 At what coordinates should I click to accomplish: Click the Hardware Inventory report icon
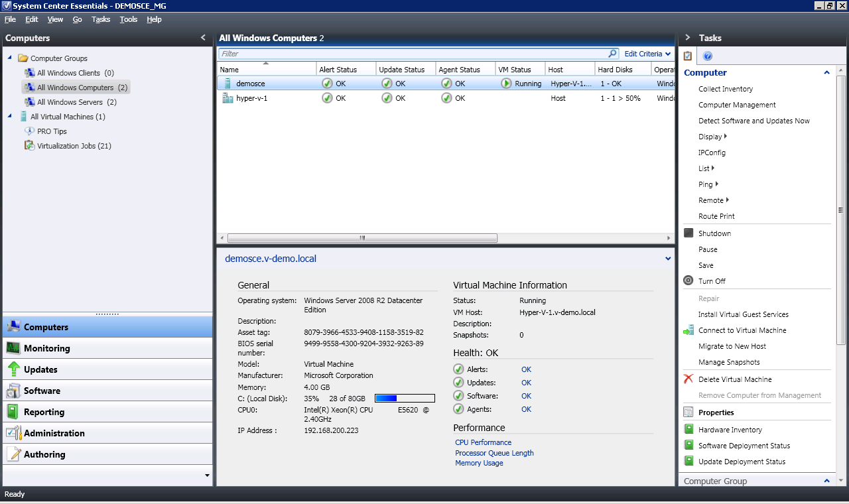688,429
